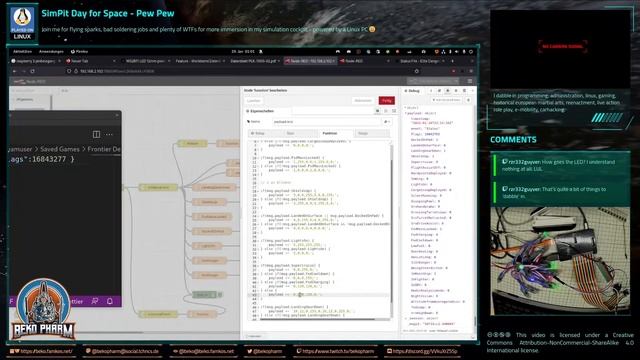This screenshot has width=640, height=360.
Task: Click accounts icon left of the bell
Action: [95, 301]
